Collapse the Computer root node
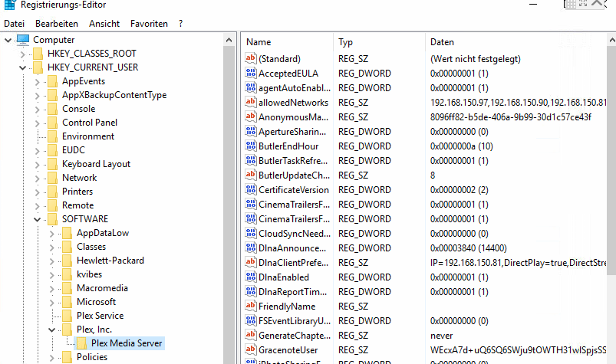 coord(8,40)
